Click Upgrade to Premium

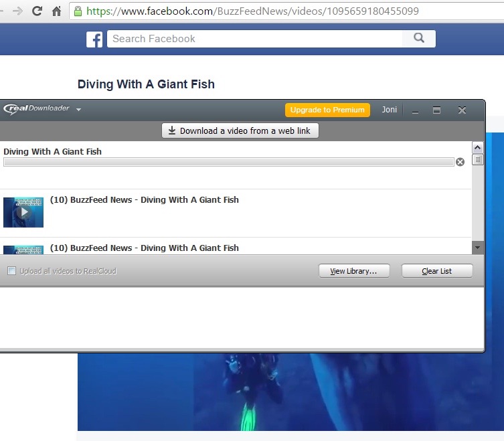tap(327, 110)
